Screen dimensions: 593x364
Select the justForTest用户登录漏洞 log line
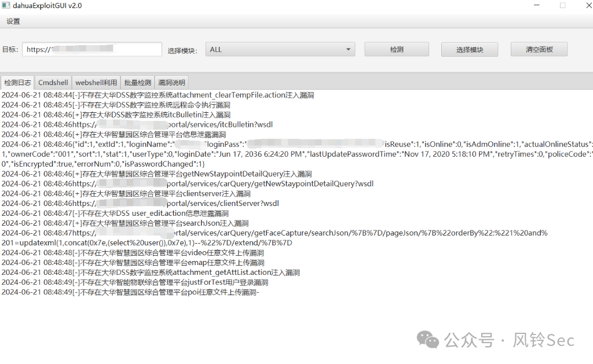click(x=135, y=282)
